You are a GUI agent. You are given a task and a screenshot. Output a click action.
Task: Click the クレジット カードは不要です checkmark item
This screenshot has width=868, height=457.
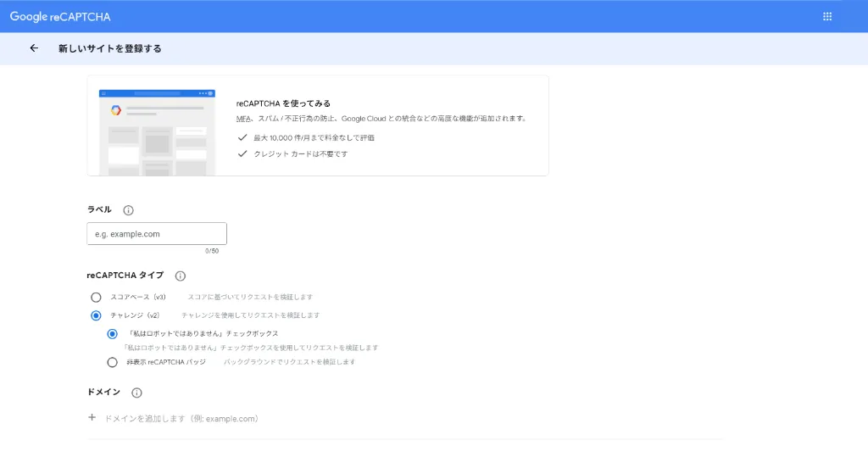pyautogui.click(x=300, y=154)
